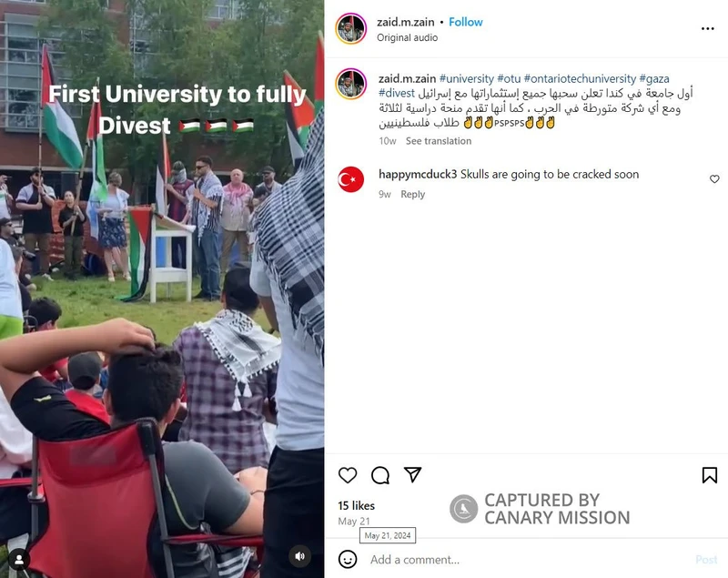The width and height of the screenshot is (728, 578).
Task: Show tagged people using the person icon
Action: pyautogui.click(x=19, y=560)
